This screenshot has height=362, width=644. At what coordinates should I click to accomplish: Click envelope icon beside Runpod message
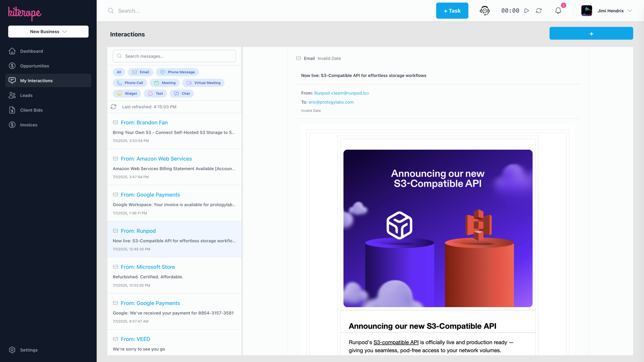115,231
